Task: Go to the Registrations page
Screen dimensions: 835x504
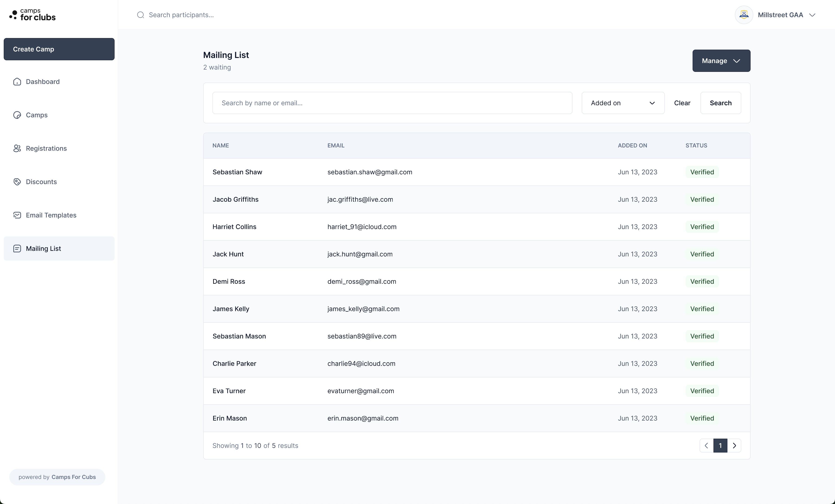Action: (46, 148)
